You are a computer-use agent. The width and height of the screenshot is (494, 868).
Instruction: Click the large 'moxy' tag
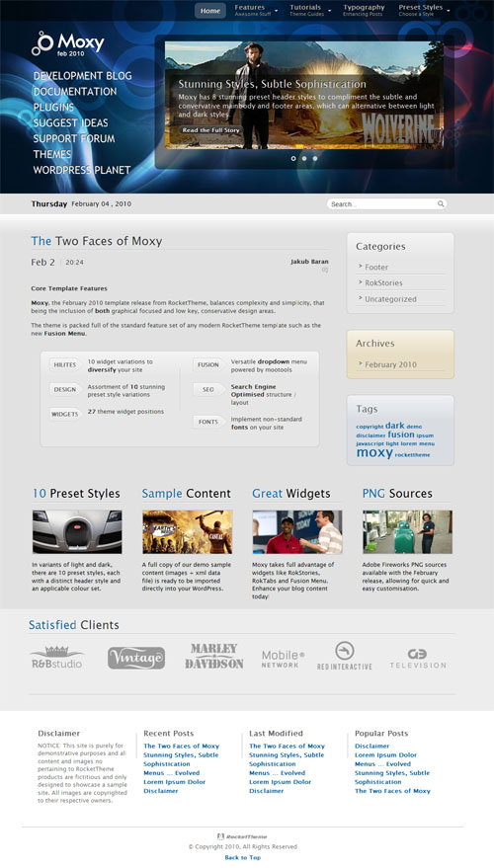point(374,452)
